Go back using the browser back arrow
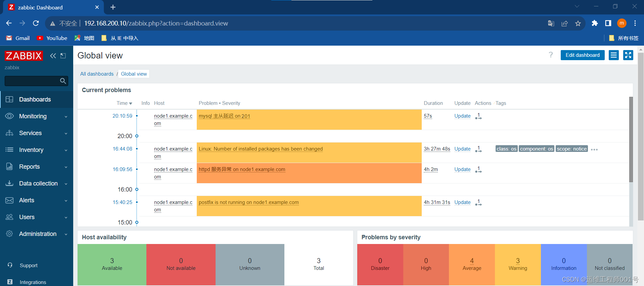The width and height of the screenshot is (644, 286). click(x=9, y=23)
